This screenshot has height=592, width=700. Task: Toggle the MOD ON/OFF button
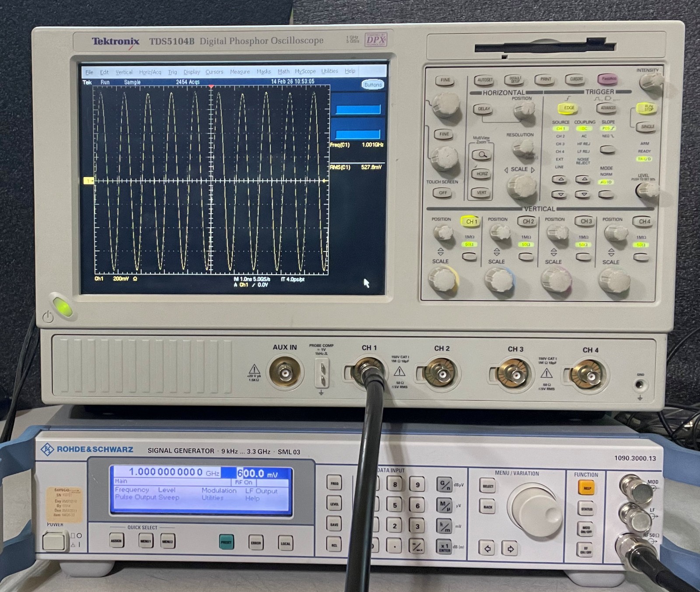pos(586,530)
